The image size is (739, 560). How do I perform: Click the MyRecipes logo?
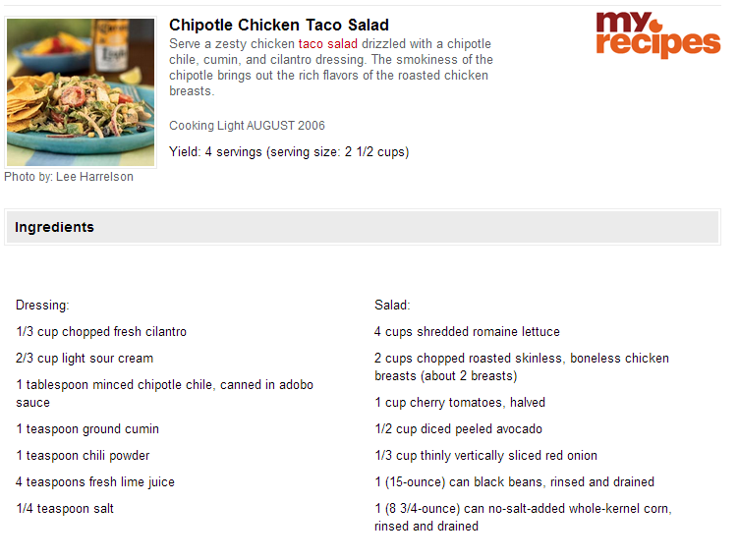[658, 34]
